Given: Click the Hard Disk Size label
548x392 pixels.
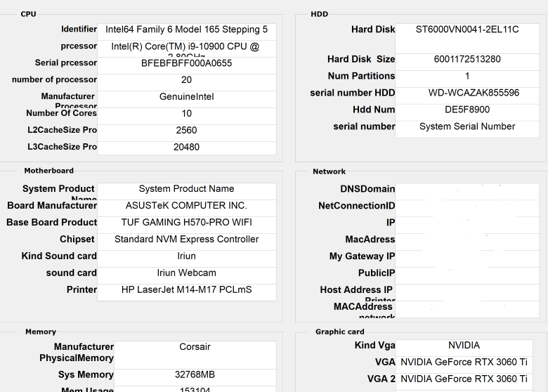Looking at the screenshot, I should [361, 59].
